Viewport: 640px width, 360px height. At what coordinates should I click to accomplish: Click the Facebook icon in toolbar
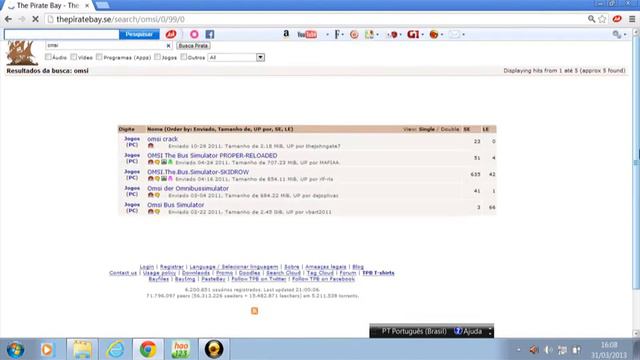(210, 34)
